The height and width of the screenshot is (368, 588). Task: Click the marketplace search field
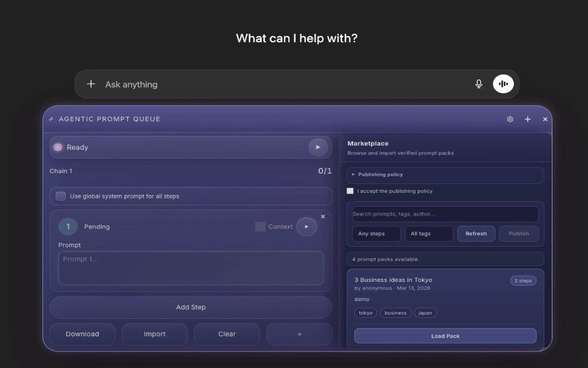[445, 213]
